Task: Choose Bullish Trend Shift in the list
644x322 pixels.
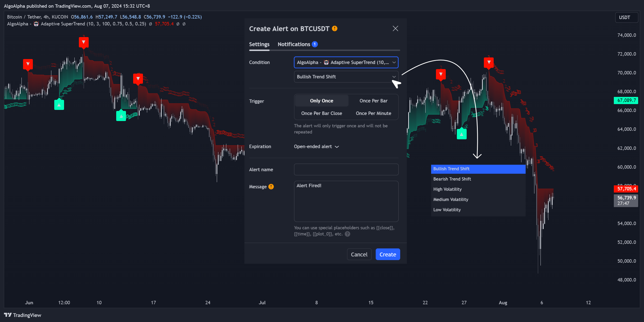Action: point(478,169)
